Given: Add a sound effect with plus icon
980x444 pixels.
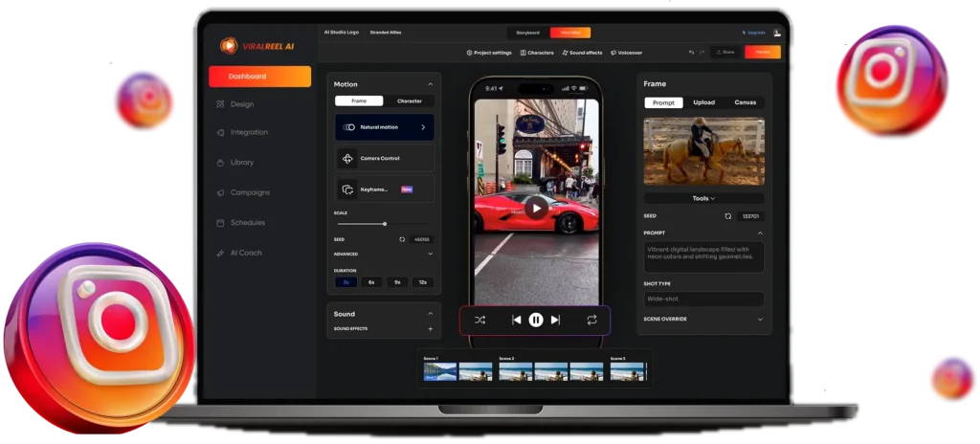Looking at the screenshot, I should (430, 329).
